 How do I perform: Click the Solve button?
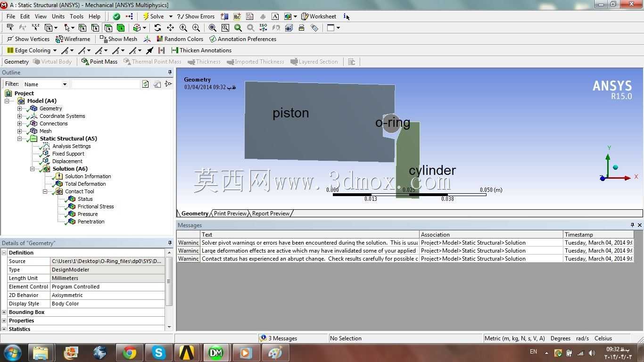tap(153, 16)
